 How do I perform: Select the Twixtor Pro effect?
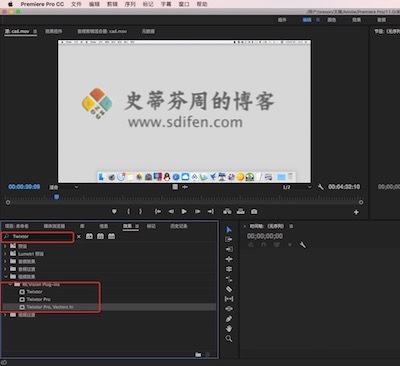pos(39,299)
